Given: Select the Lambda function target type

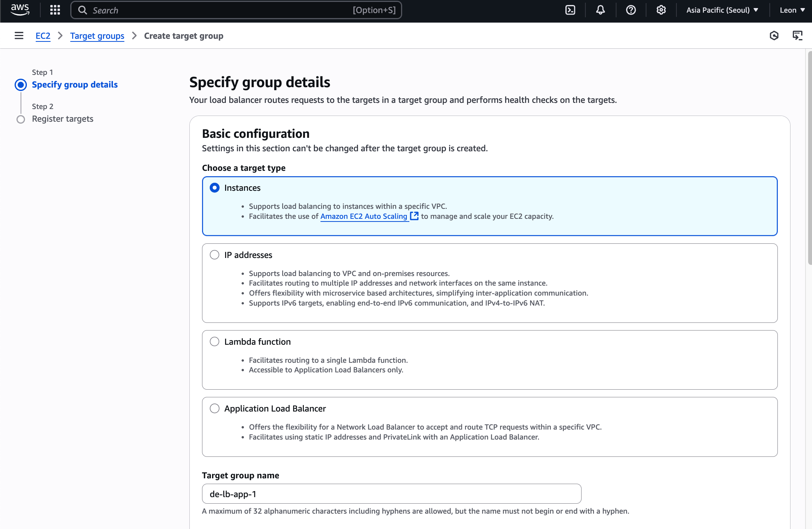Looking at the screenshot, I should click(214, 342).
